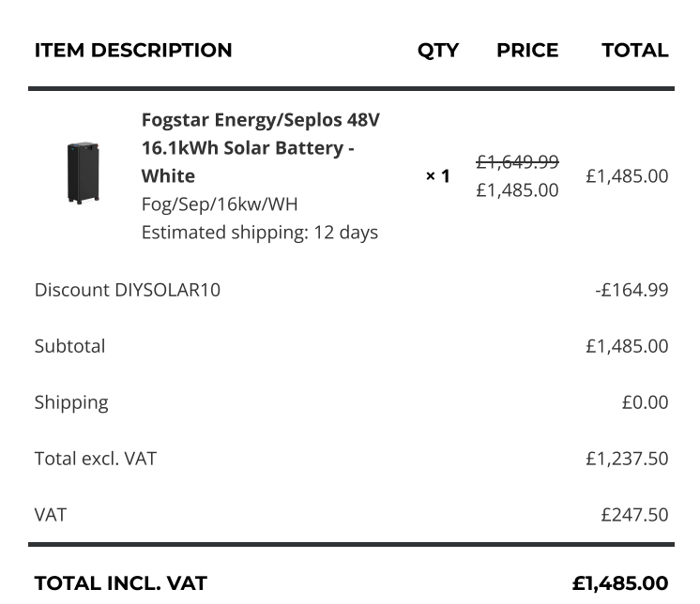Click the QTY column header
Screen dimensions: 700x604
[438, 51]
